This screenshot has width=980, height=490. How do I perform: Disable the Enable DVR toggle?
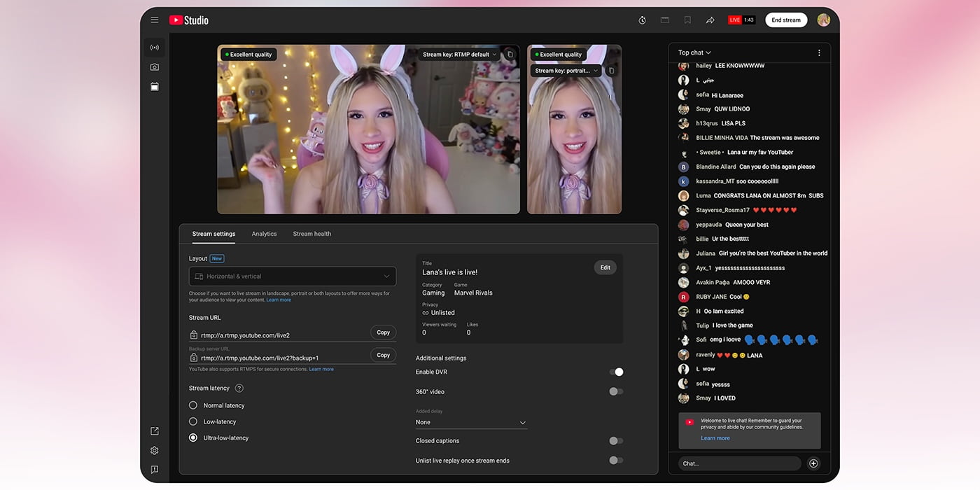point(616,372)
